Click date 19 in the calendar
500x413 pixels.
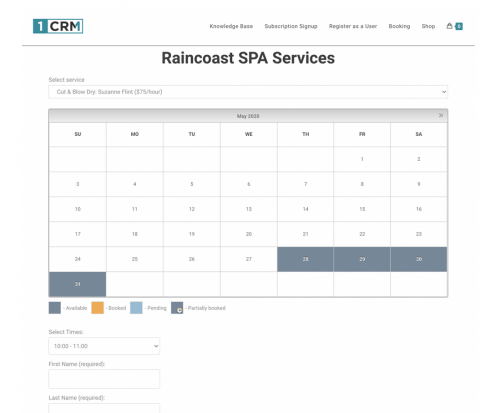click(x=192, y=234)
